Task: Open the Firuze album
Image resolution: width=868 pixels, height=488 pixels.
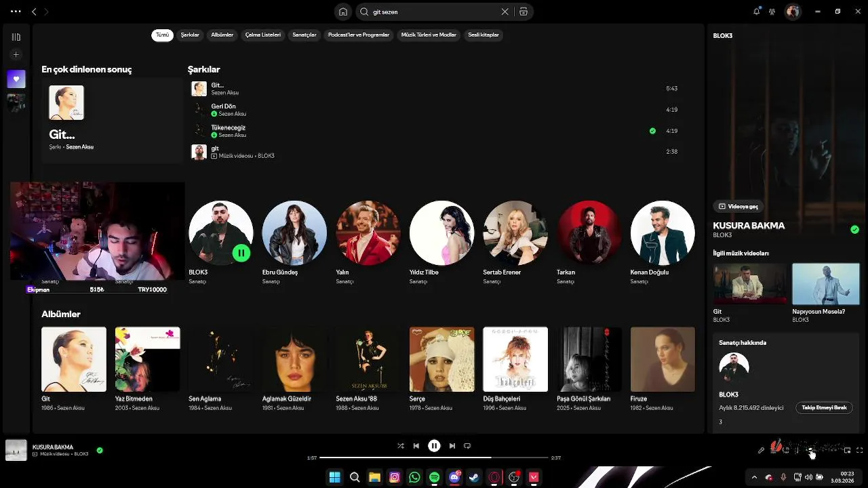Action: coord(663,369)
